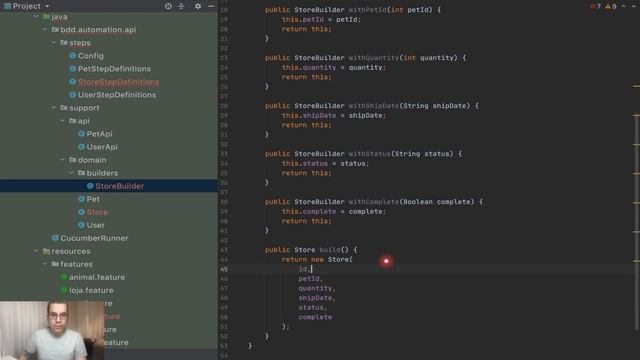The image size is (640, 360).
Task: Collapse the java folder
Action: coord(36,17)
